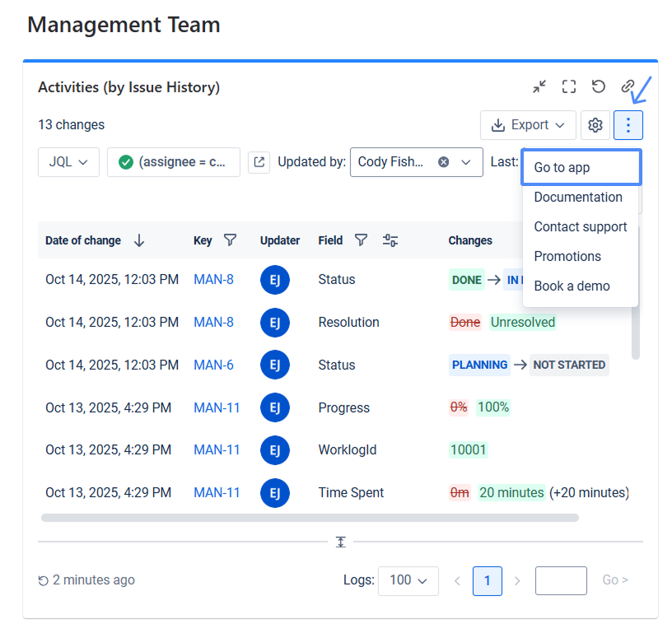The height and width of the screenshot is (633, 672).
Task: Click page 1 pagination button
Action: 487,580
